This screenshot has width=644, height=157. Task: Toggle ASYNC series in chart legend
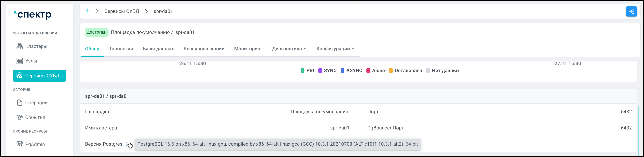click(351, 71)
